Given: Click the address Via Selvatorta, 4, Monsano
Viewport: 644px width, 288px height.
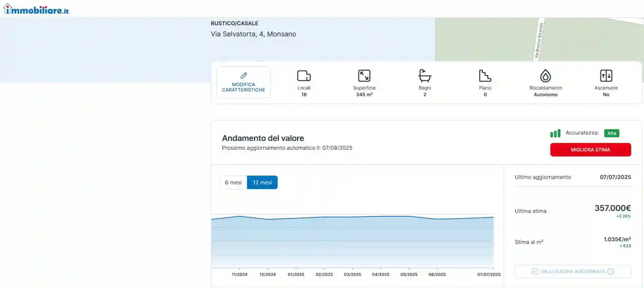Looking at the screenshot, I should point(253,34).
